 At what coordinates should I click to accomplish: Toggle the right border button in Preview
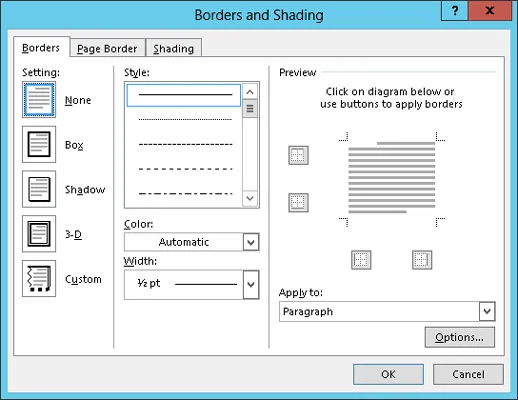422,260
